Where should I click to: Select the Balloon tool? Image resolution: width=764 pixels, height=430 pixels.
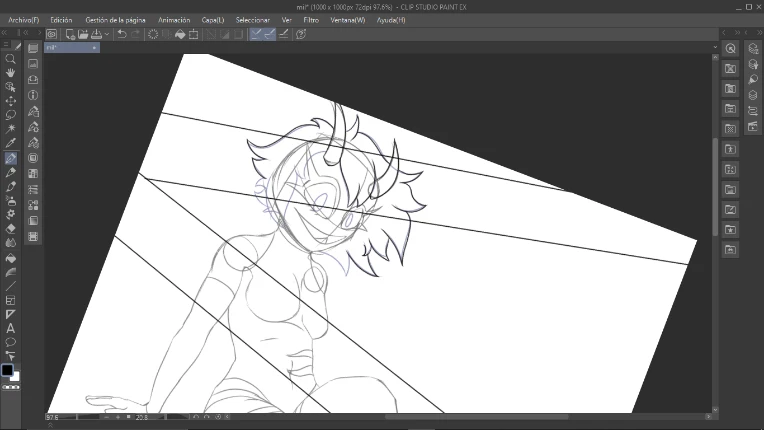[10, 342]
